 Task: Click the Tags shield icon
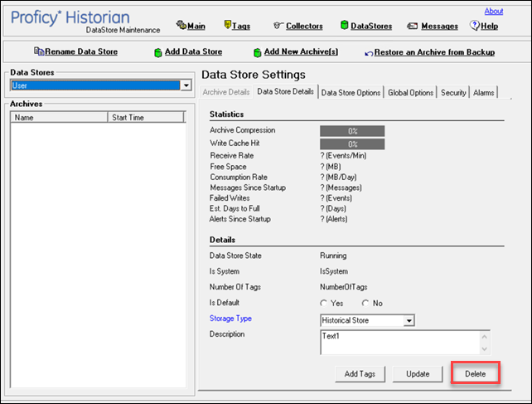[227, 24]
